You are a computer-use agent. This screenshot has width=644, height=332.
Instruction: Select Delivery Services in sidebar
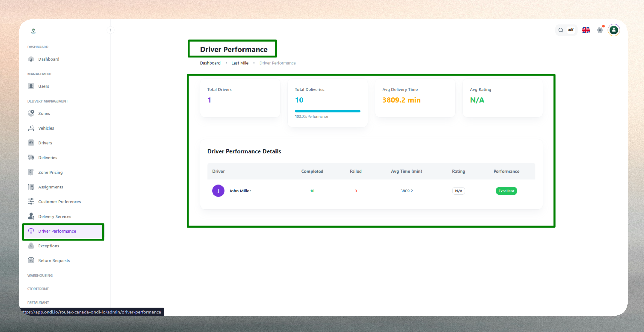coord(54,216)
